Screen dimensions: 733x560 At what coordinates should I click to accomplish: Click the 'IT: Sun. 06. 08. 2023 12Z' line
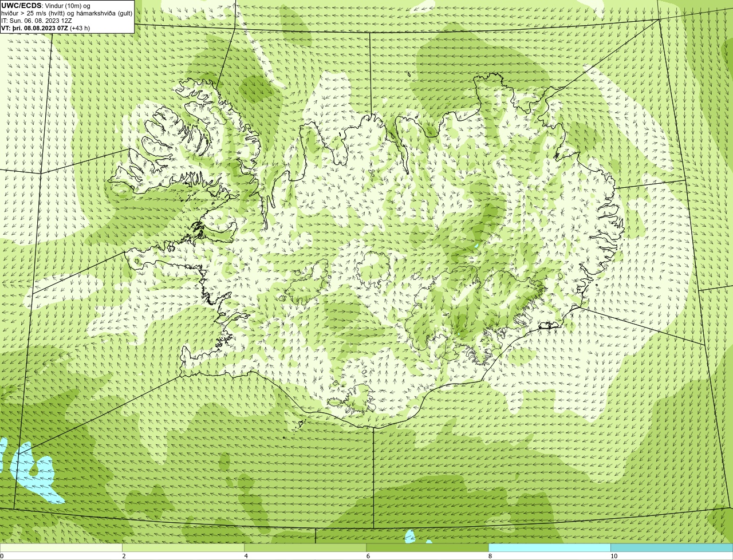[37, 21]
